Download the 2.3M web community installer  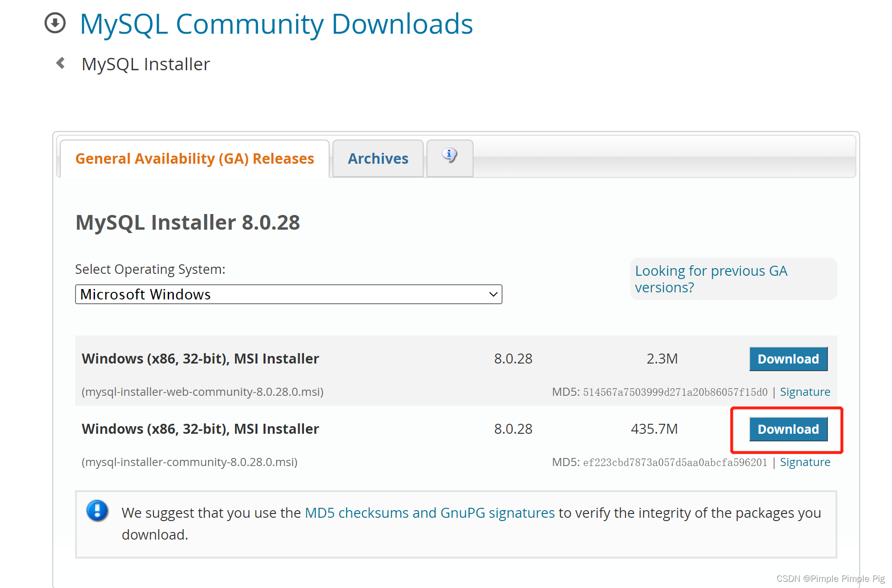click(x=788, y=359)
